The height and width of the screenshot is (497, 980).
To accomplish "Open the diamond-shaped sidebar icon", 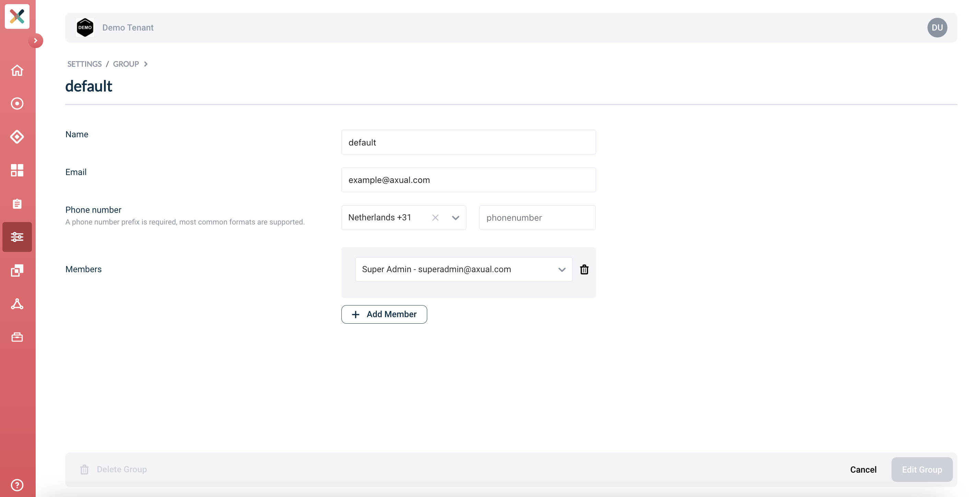I will click(x=17, y=137).
